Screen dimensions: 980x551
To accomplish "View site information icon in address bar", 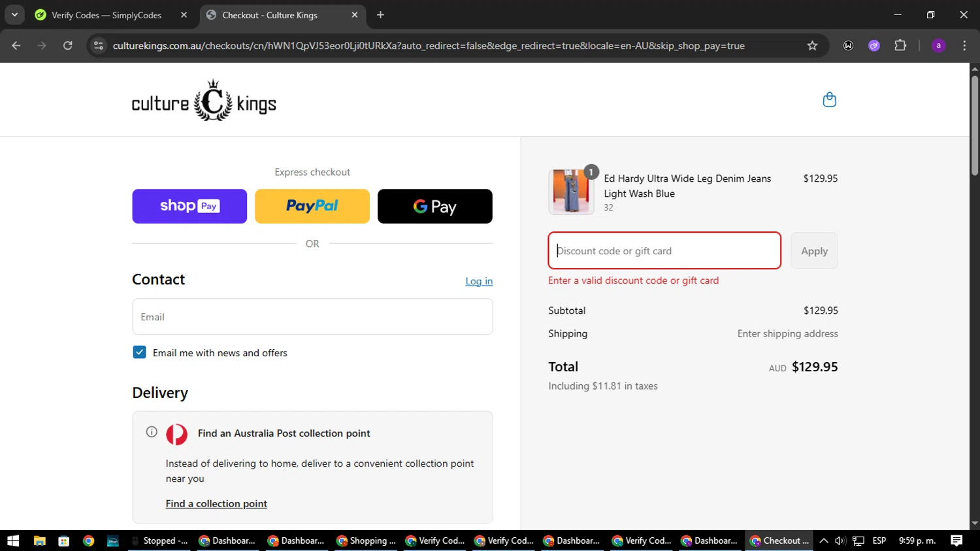I will 99,46.
